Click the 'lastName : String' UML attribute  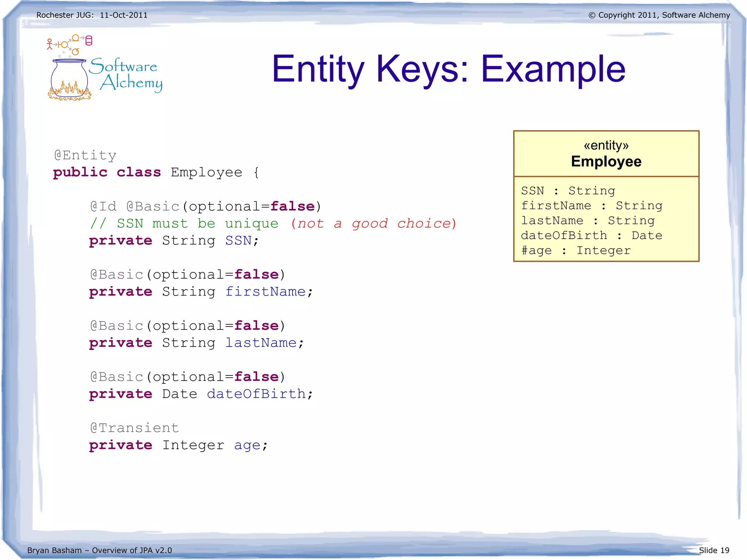tap(588, 221)
